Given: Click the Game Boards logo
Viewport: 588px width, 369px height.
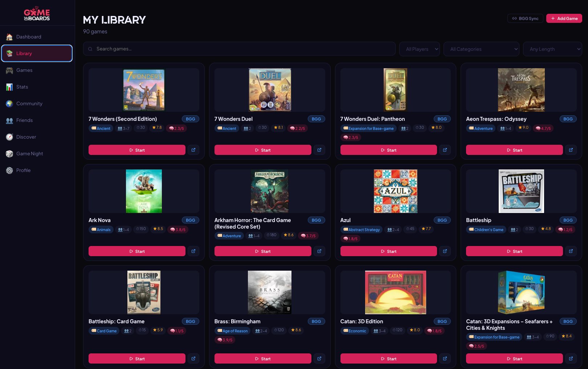Looking at the screenshot, I should 37,13.
